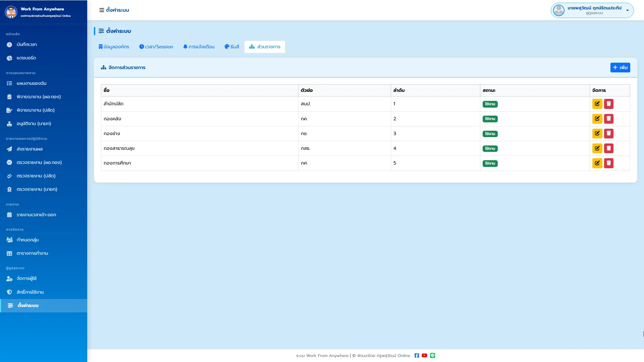Switch to the เวลา/Session tab
This screenshot has width=644, height=362.
point(156,47)
